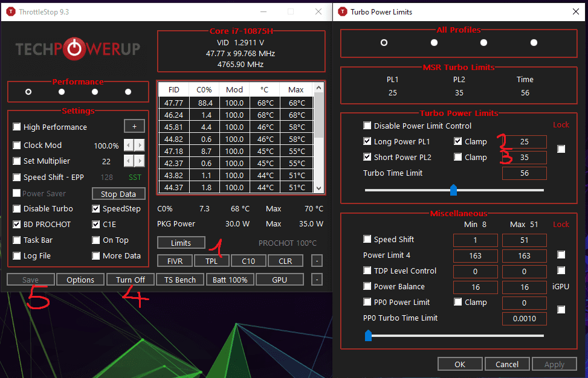Open the FIVR settings button

pos(175,261)
